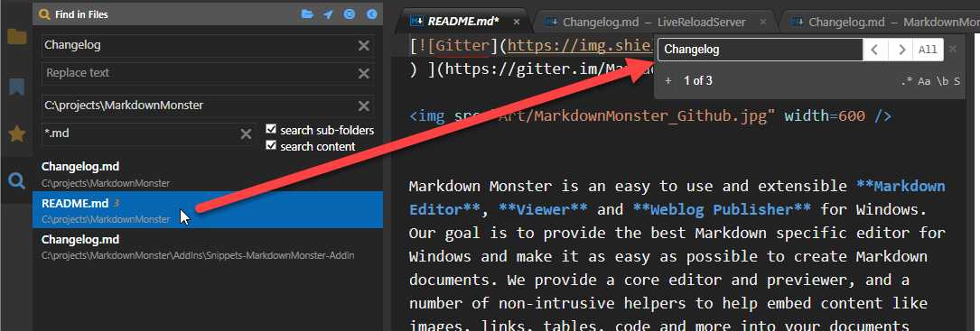The height and width of the screenshot is (331, 980).
Task: Clear the C:\projects\MarkdownMonster folder path
Action: click(x=363, y=106)
